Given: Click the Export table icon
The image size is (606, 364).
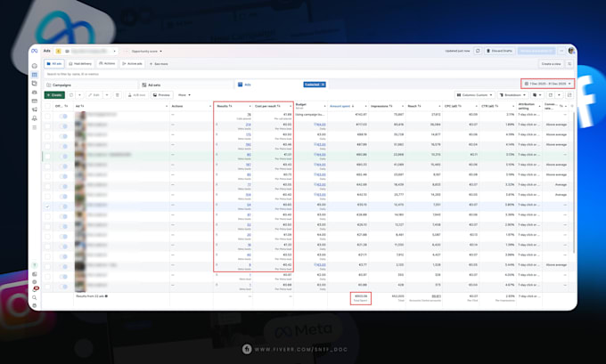Looking at the screenshot, I should (551, 95).
